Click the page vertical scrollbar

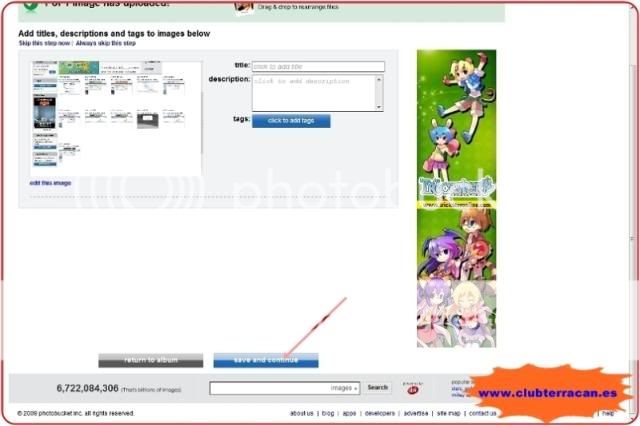click(633, 239)
